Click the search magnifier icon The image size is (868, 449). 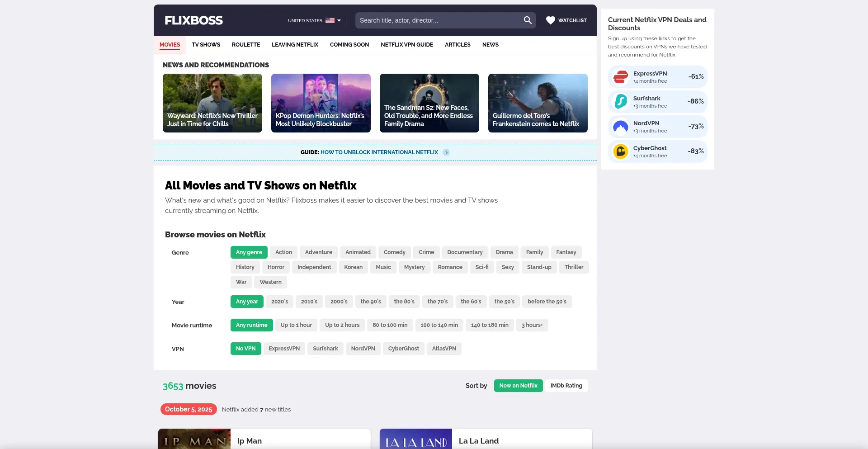[x=528, y=20]
